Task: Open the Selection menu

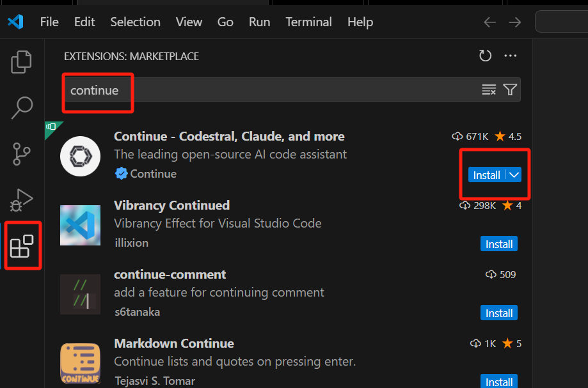Action: pyautogui.click(x=135, y=22)
